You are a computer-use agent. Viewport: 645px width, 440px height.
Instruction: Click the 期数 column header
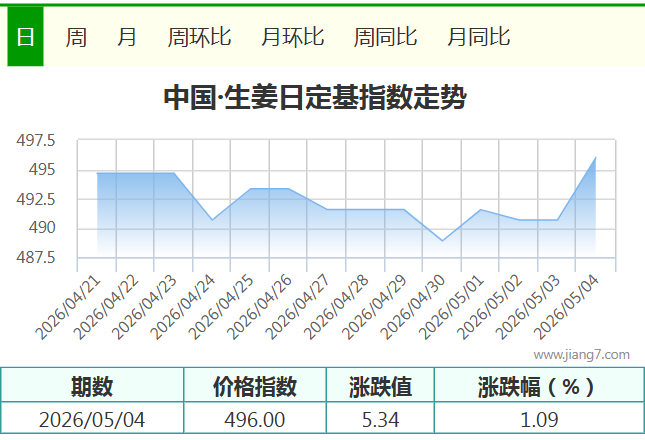click(92, 386)
